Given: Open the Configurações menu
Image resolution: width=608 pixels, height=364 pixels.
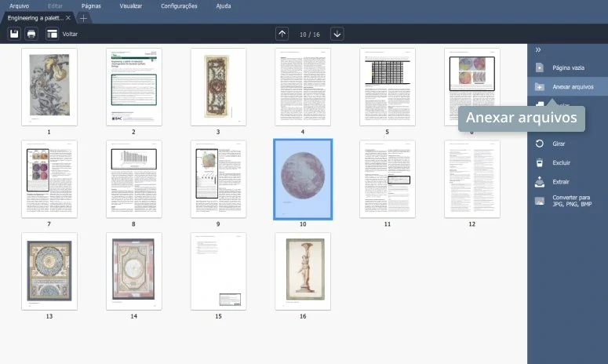Looking at the screenshot, I should click(x=179, y=5).
